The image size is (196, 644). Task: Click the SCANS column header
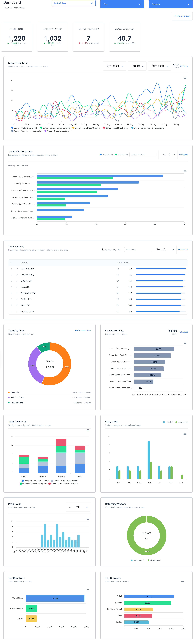tap(127, 262)
